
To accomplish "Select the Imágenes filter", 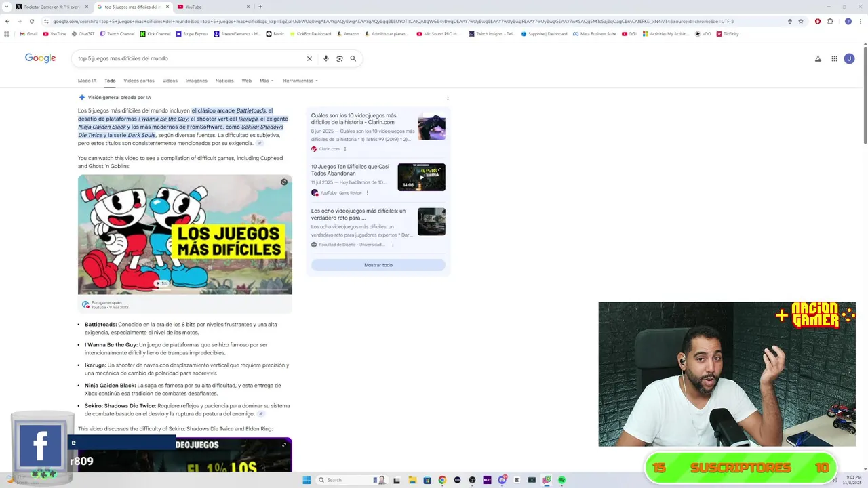I will (197, 81).
